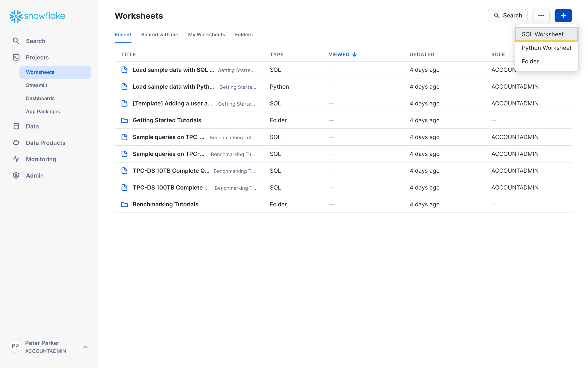Click the Monitoring activity pulse icon

(16, 159)
